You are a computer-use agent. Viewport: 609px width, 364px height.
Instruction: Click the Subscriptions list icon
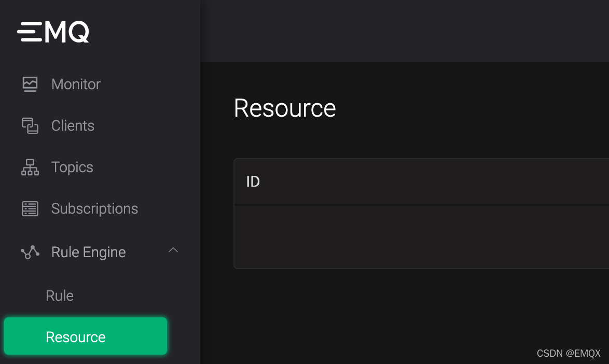[x=30, y=208]
